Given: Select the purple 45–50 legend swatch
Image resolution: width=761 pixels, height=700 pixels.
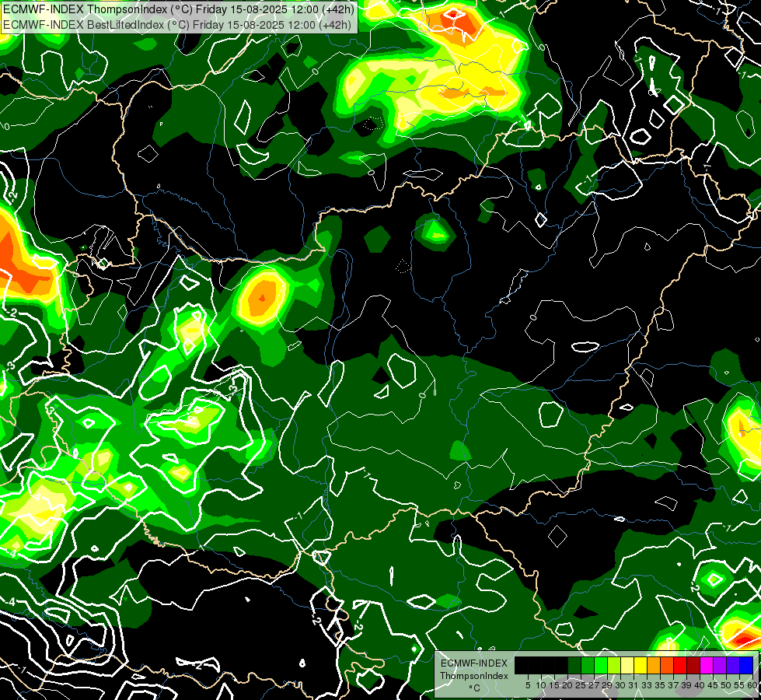Looking at the screenshot, I should (720, 665).
